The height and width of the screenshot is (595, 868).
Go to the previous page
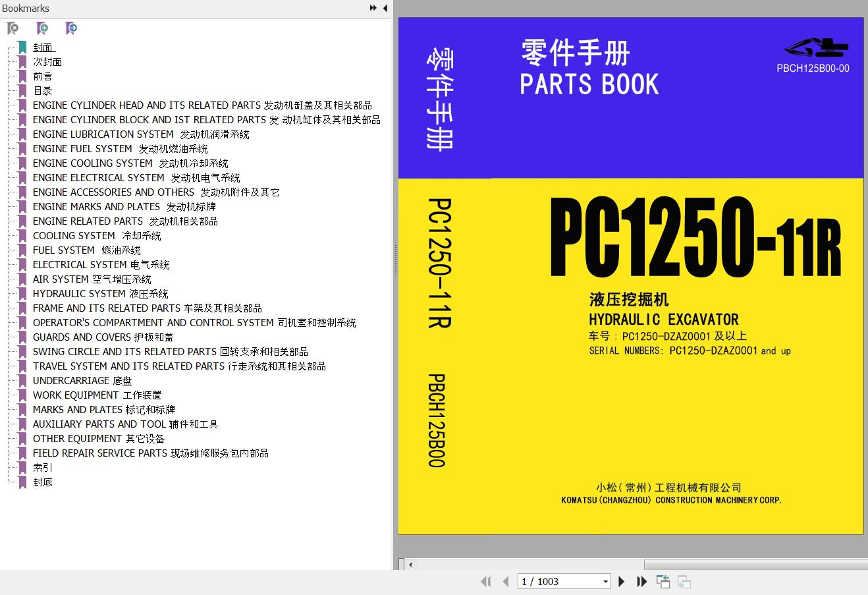pyautogui.click(x=506, y=581)
